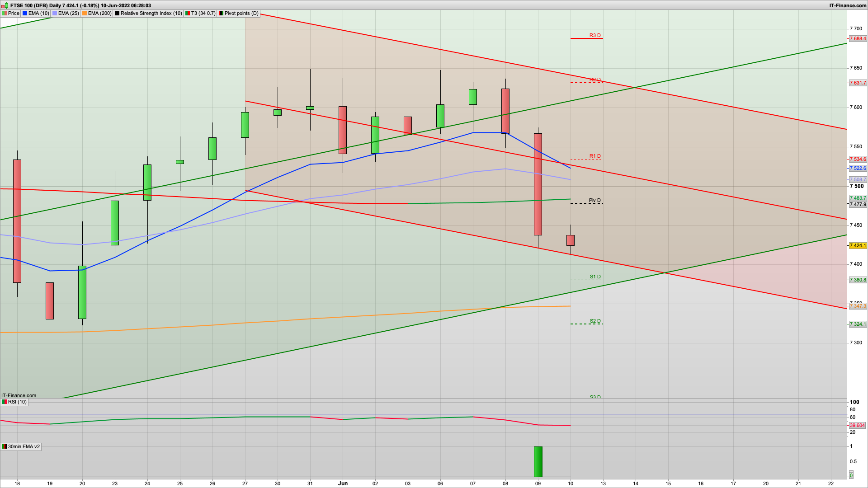
Task: Select the Relative Strength Index (10) label
Action: tap(151, 14)
